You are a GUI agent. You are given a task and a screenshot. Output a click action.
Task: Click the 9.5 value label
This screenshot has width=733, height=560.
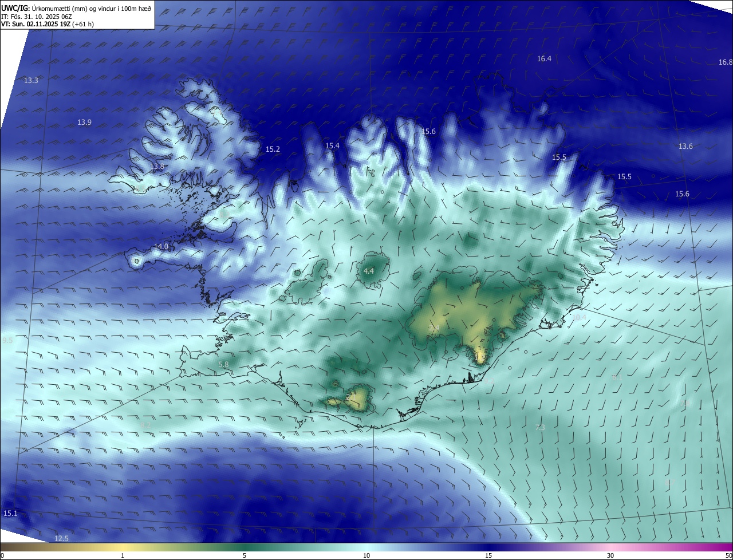click(7, 341)
